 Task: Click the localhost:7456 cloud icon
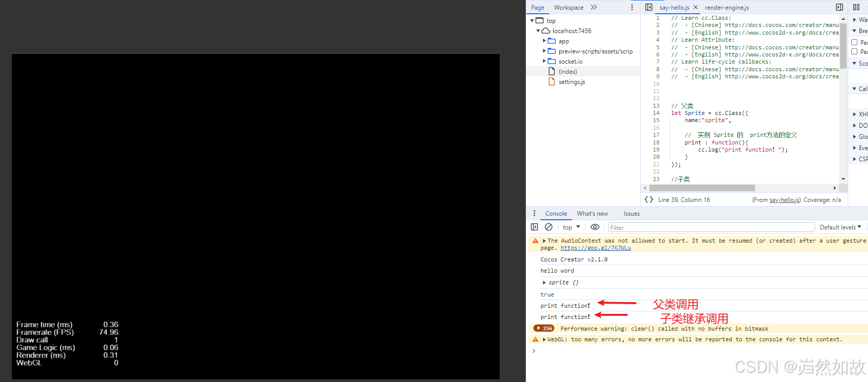tap(546, 31)
